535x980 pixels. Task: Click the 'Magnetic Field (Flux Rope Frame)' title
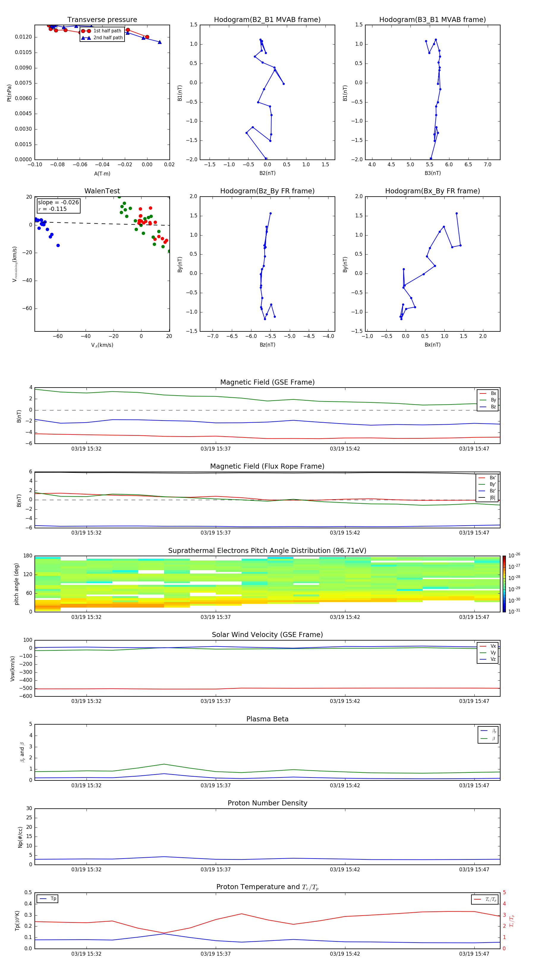pos(267,466)
